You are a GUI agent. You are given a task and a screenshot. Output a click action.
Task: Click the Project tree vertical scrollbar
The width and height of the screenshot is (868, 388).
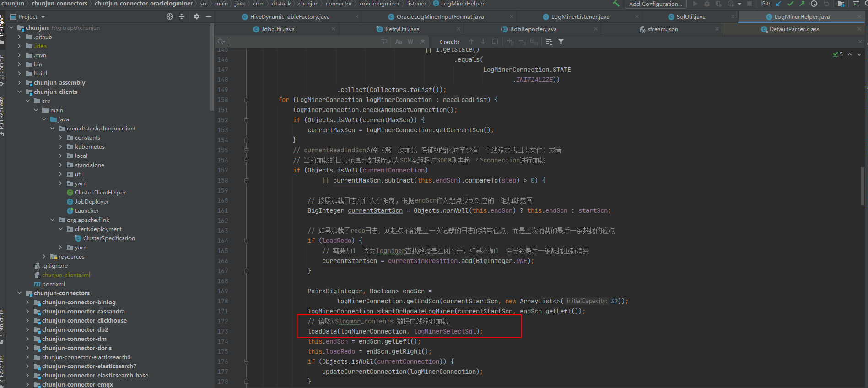tap(212, 67)
